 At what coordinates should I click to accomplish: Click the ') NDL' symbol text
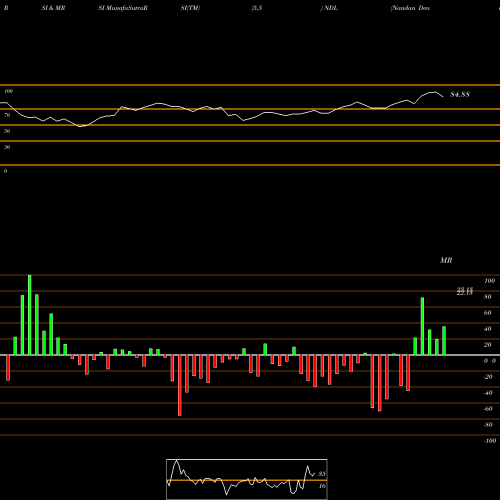coord(329,8)
